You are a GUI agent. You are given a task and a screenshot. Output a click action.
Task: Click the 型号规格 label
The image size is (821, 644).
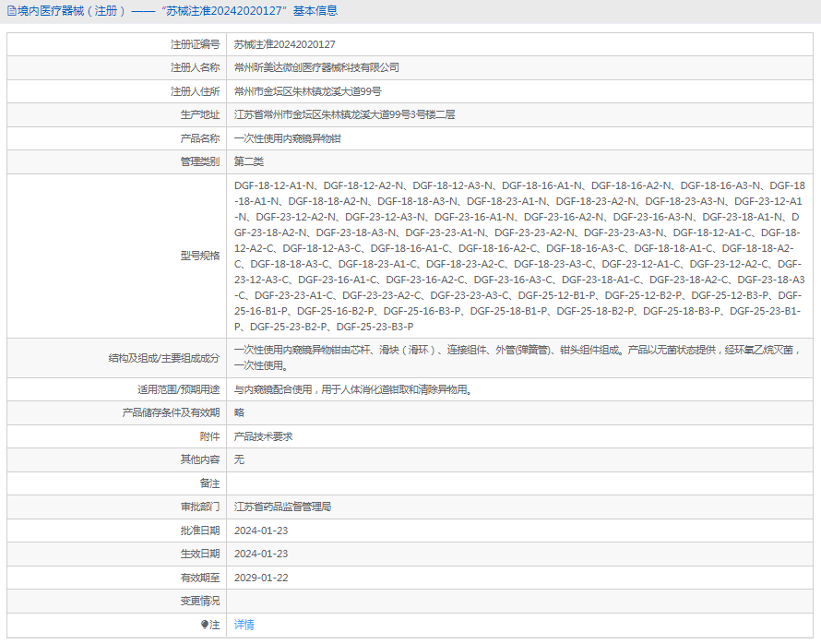pos(200,256)
